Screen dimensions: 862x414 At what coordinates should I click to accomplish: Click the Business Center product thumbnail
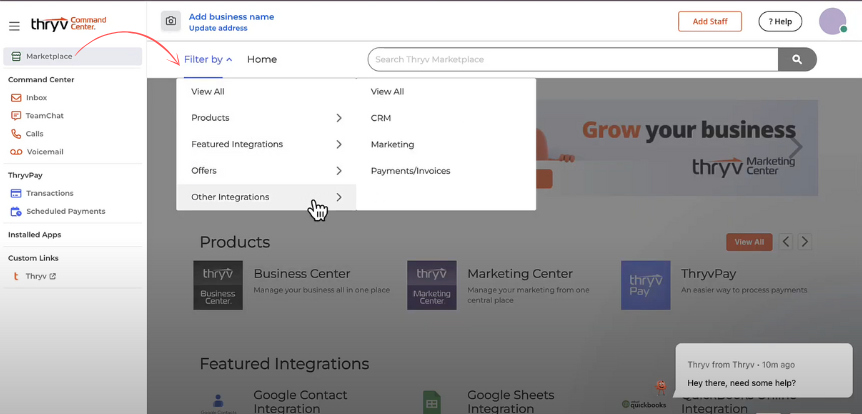pos(218,285)
